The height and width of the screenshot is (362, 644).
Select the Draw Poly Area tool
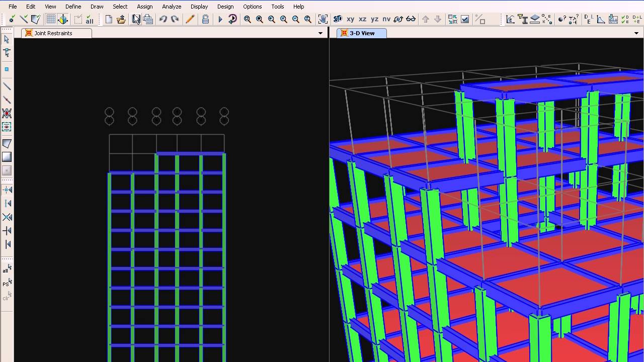pyautogui.click(x=7, y=143)
